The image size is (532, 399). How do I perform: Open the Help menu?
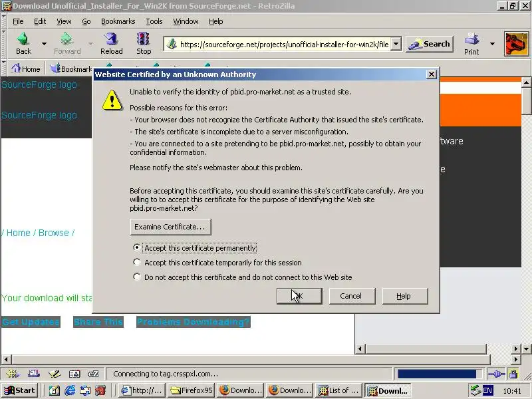pos(215,21)
